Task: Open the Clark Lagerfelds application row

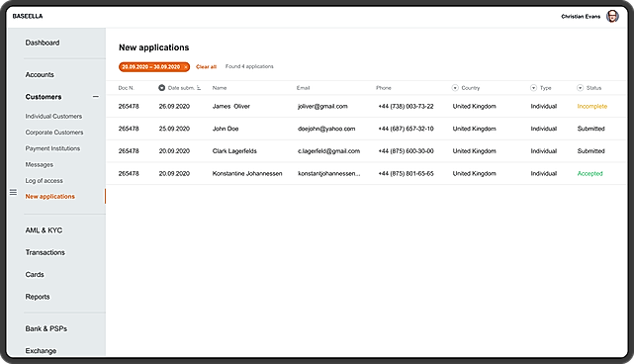Action: (366, 151)
